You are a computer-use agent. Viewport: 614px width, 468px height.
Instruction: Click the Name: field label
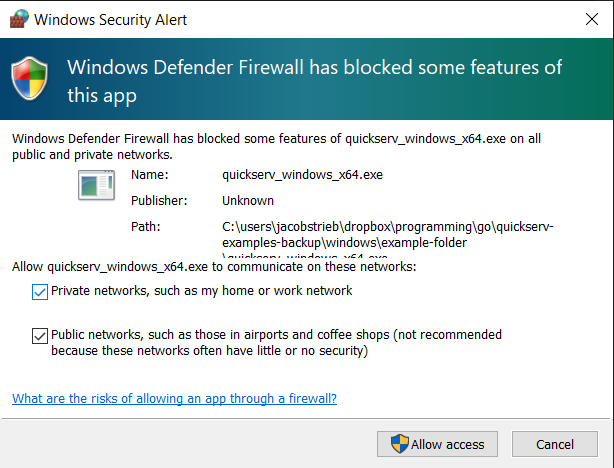(148, 175)
